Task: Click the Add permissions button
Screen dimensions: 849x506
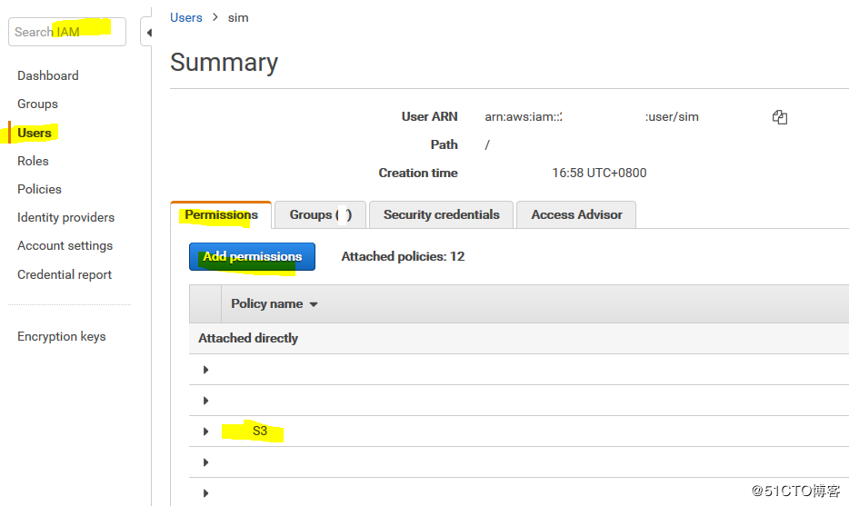Action: point(252,257)
